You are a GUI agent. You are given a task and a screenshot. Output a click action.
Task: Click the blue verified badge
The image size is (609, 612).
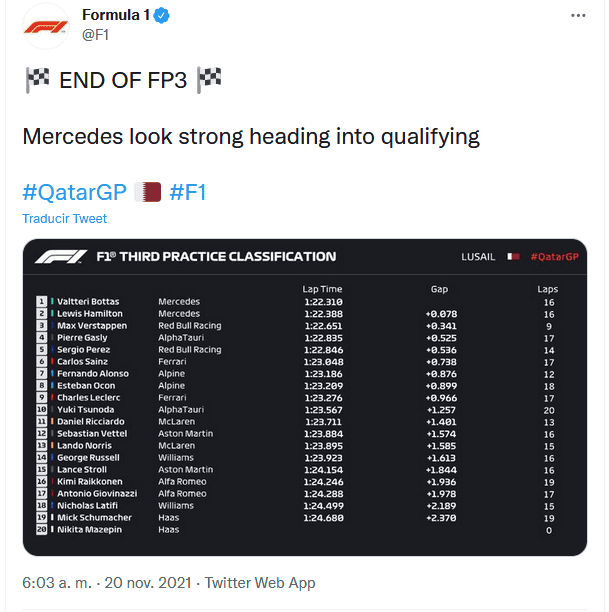coord(157,17)
